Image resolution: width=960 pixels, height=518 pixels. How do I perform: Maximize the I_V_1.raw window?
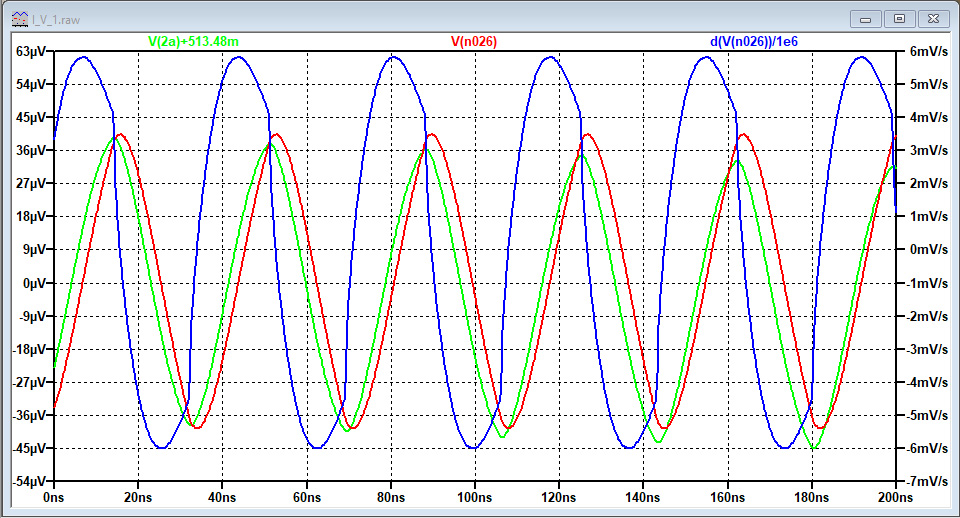(x=899, y=19)
